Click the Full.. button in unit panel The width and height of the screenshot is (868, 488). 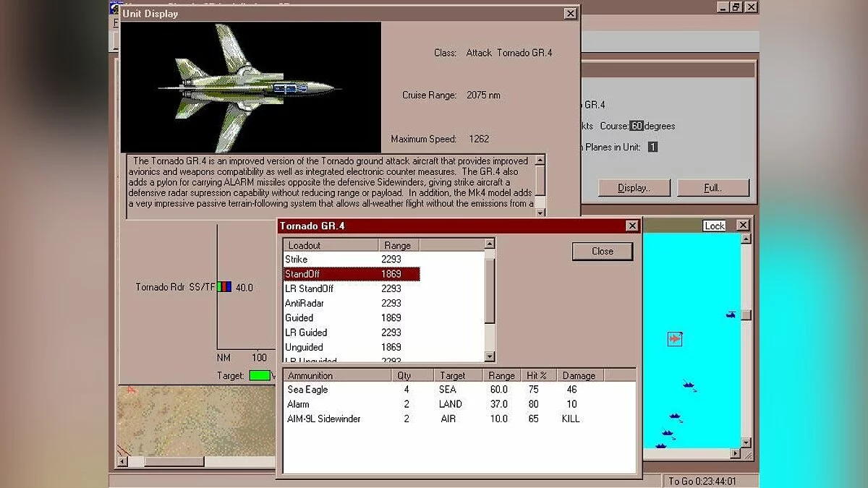[x=713, y=188]
